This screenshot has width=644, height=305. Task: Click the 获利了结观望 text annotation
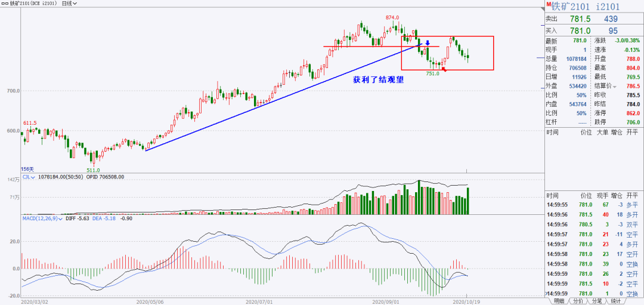pos(378,80)
